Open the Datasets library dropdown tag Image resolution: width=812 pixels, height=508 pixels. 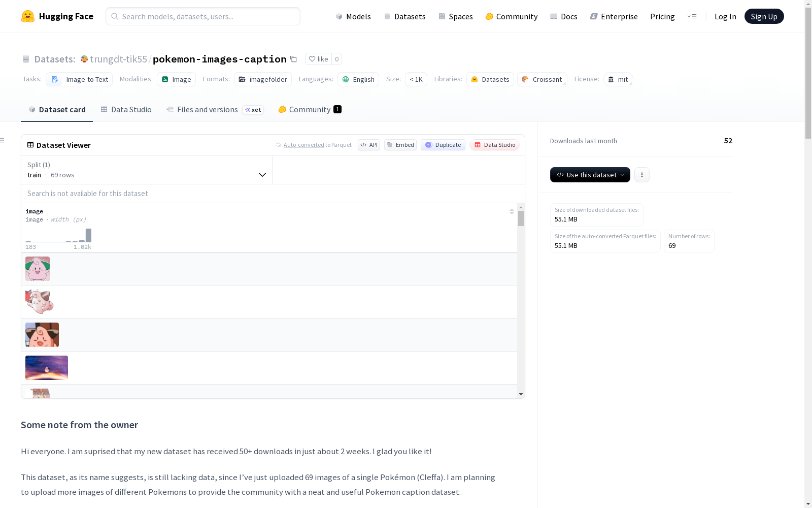point(490,79)
